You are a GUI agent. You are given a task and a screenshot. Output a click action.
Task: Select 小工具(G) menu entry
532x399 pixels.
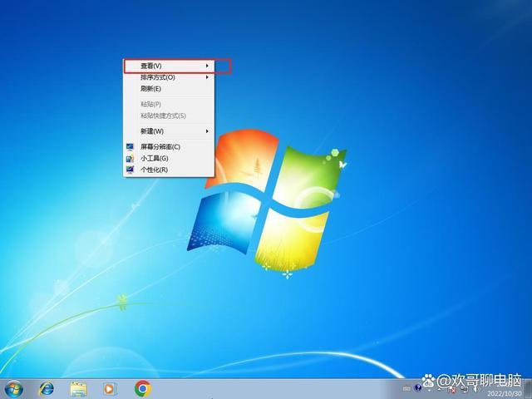point(169,158)
